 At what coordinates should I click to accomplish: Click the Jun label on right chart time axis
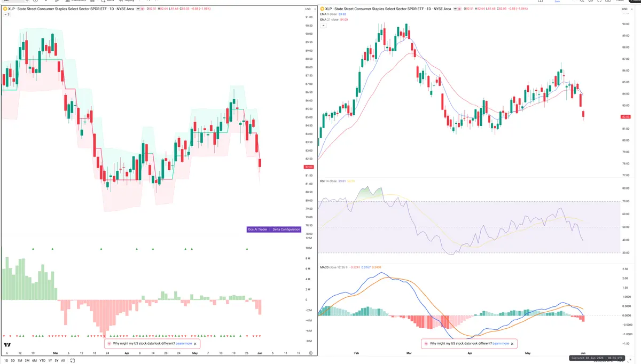tap(583, 353)
